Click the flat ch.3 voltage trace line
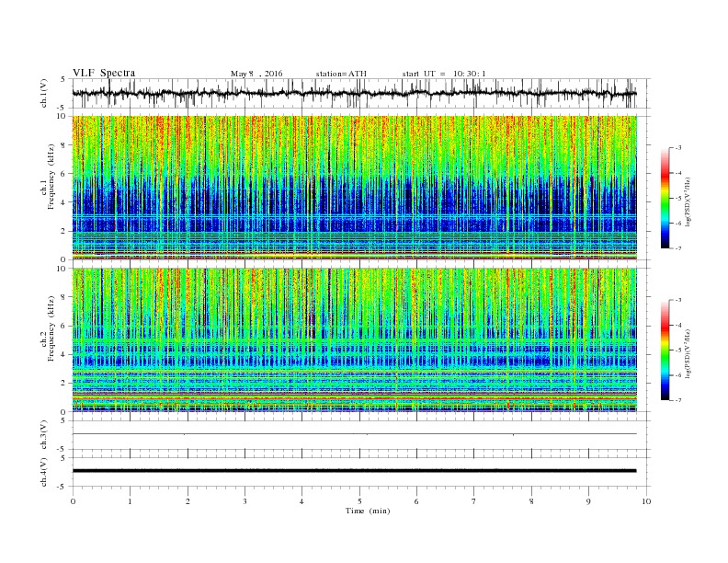This screenshot has width=728, height=563. point(354,434)
